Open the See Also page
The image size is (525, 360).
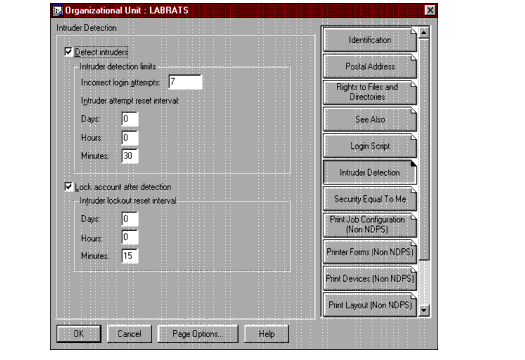pos(370,119)
